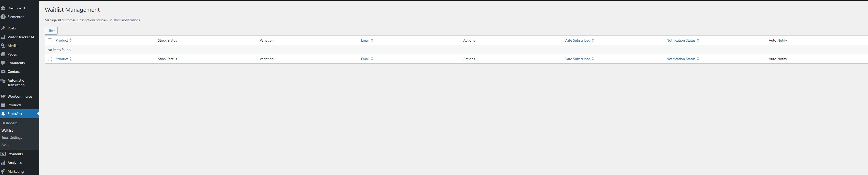Click the Visitor Tracker AI chart icon
The height and width of the screenshot is (175, 868).
[3, 37]
